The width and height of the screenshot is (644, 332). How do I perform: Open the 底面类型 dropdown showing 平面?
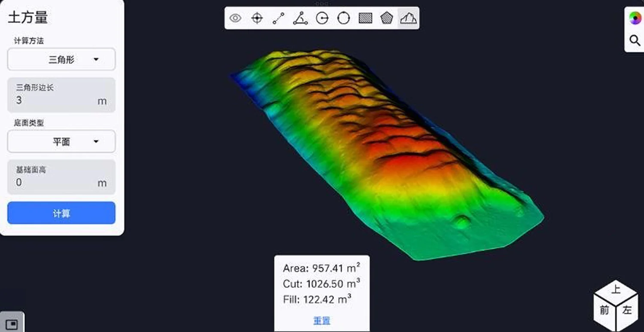tap(61, 141)
